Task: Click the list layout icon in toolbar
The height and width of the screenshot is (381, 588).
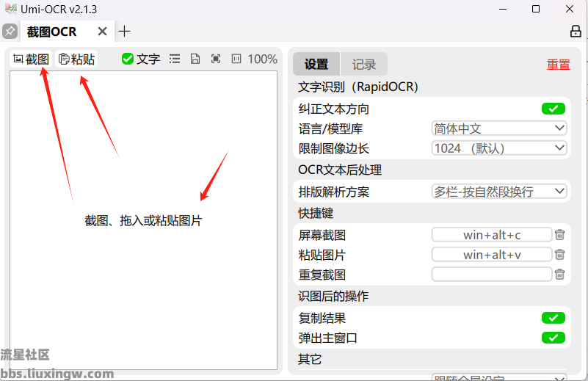Action: pos(175,59)
